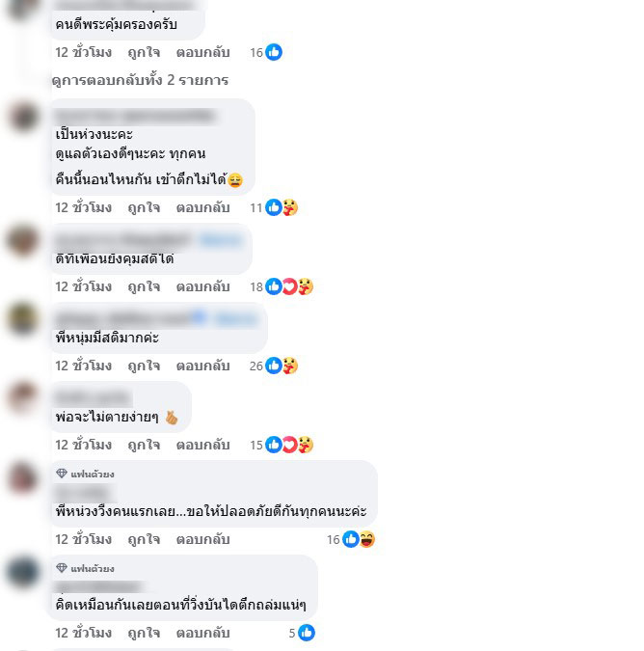This screenshot has width=644, height=651.
Task: Click thumbs-up reaction with 26 count
Action: coord(274,366)
